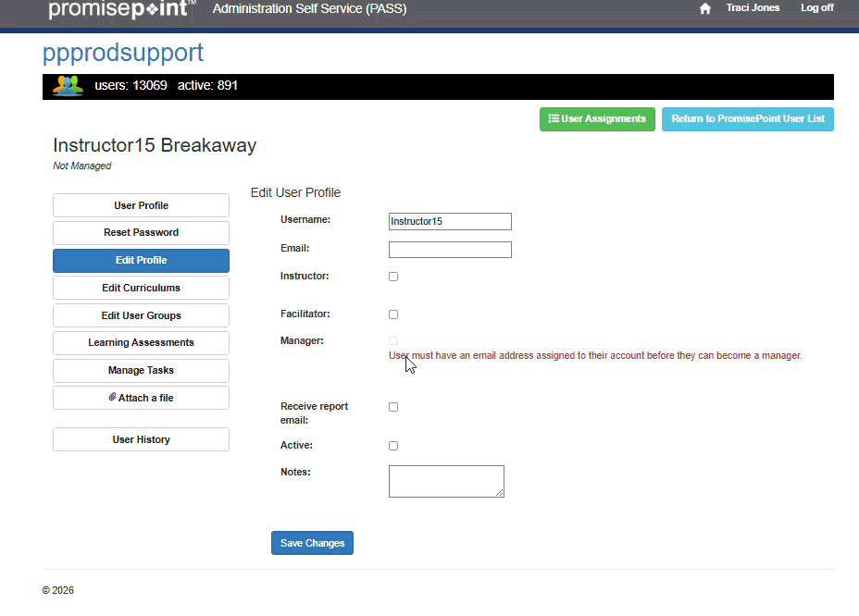Click the home icon in header

point(705,8)
